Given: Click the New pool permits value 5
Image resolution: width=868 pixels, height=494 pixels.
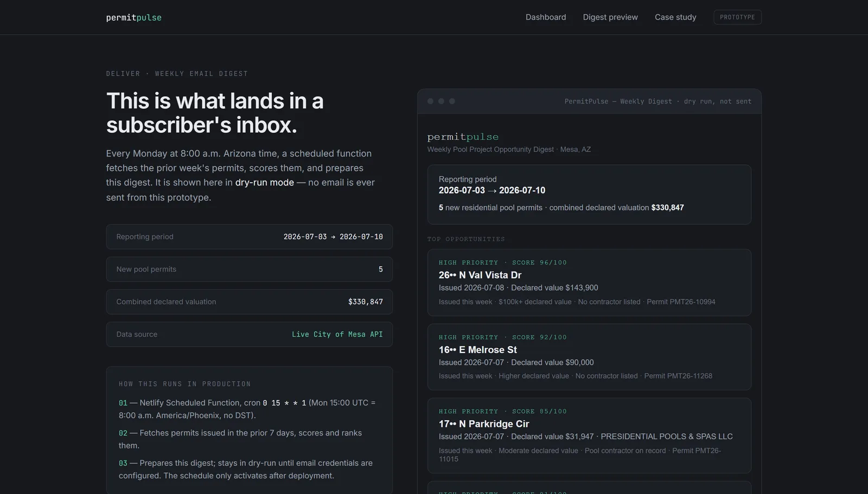Looking at the screenshot, I should (381, 270).
